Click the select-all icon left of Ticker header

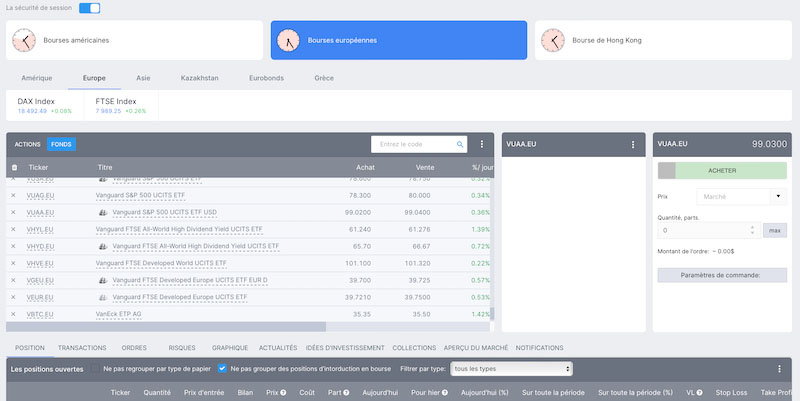(x=14, y=167)
